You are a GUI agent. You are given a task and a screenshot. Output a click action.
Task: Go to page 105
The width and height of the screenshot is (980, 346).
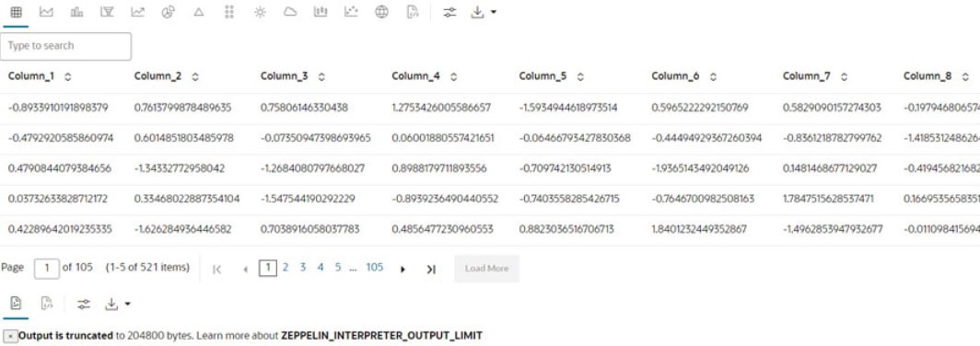(374, 267)
